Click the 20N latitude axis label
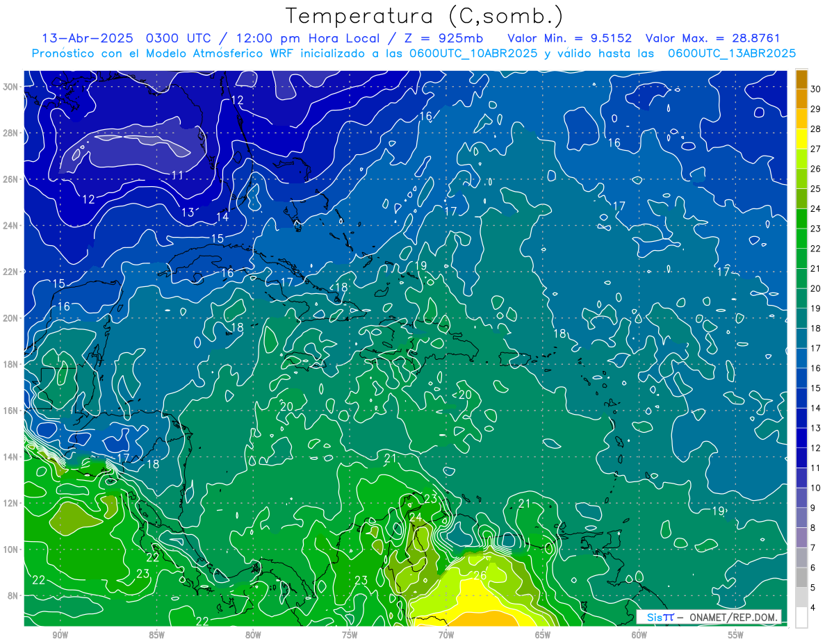This screenshot has width=834, height=644. pos(11,317)
